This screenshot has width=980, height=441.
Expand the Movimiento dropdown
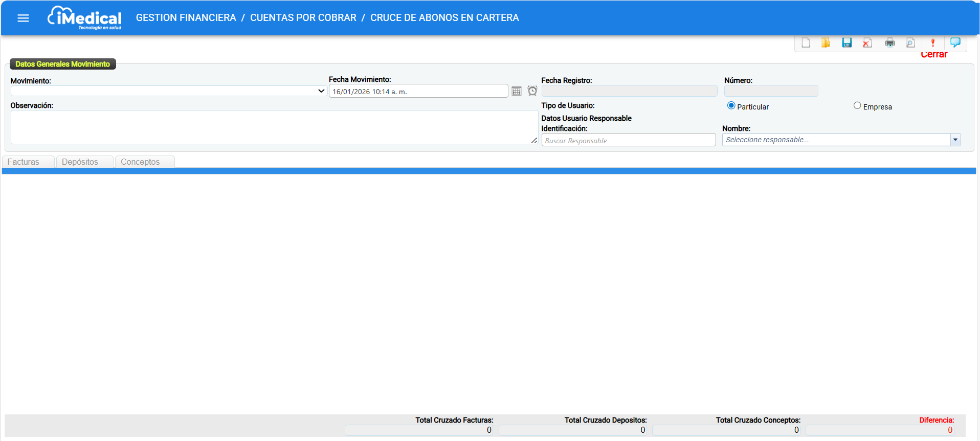coord(169,91)
